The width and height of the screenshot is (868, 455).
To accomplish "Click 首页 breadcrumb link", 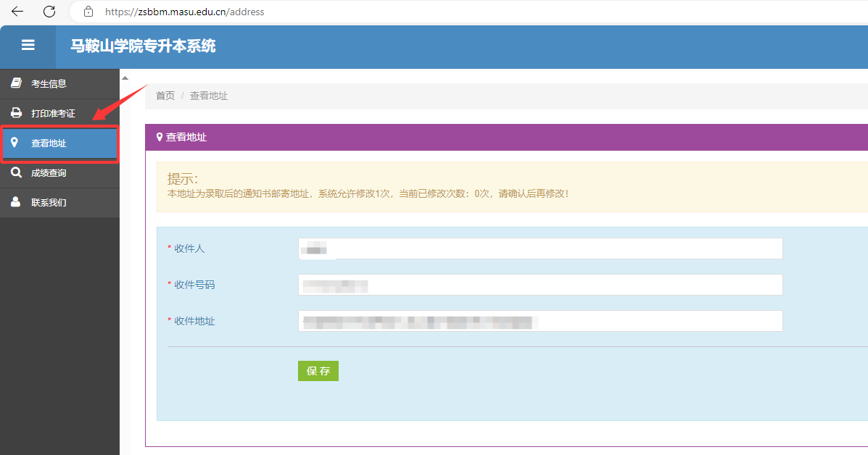I will click(165, 96).
